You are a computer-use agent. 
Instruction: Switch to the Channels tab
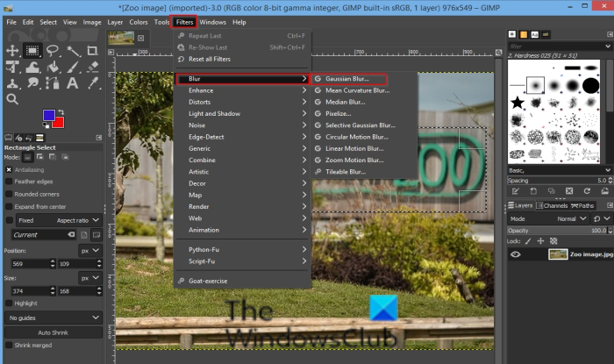(x=552, y=205)
